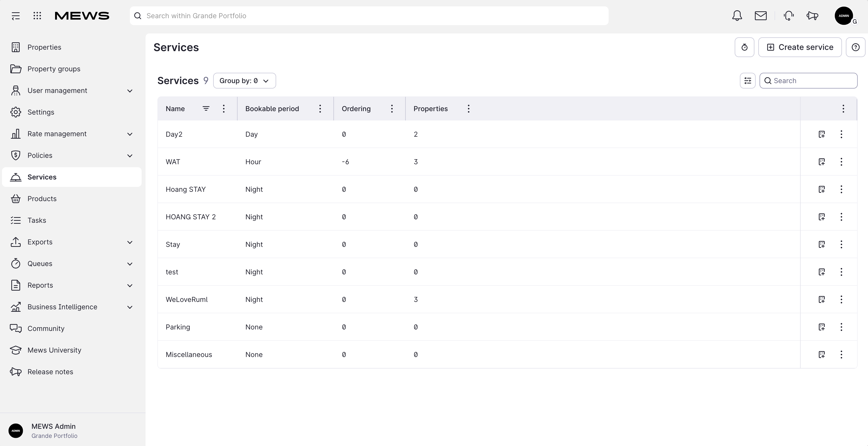This screenshot has width=868, height=446.
Task: Open the ADMIN profile avatar in the header
Action: pos(843,16)
